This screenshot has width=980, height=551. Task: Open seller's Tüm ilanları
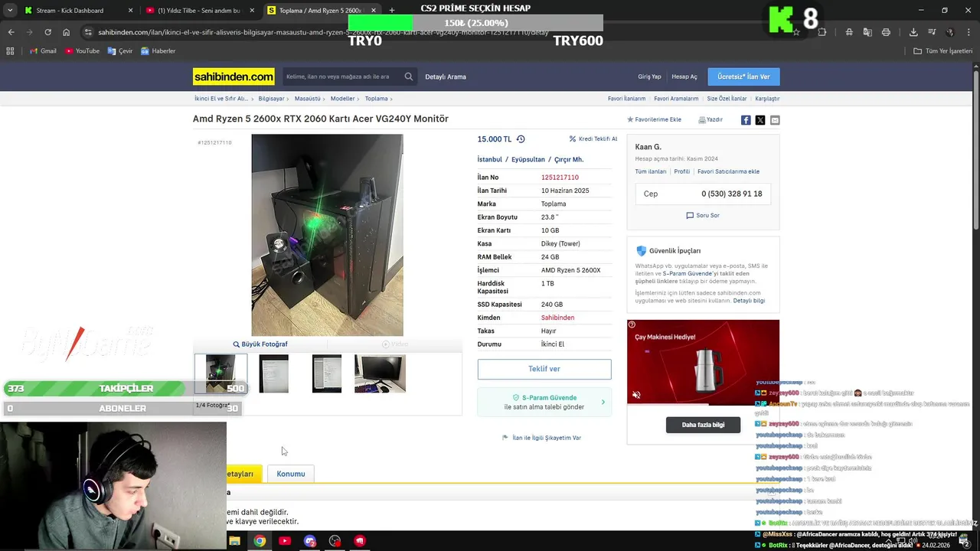point(650,171)
